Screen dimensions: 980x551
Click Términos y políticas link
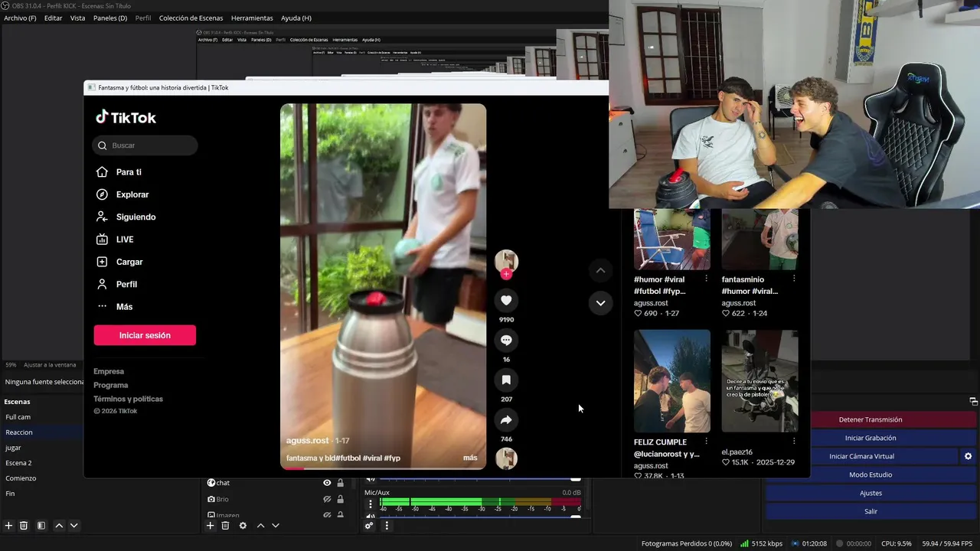[x=128, y=399]
